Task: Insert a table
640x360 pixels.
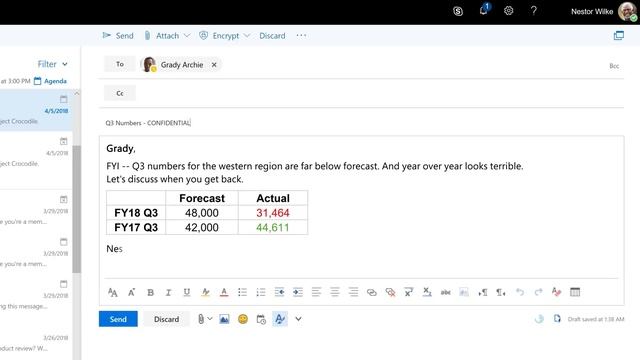Action: pos(575,292)
